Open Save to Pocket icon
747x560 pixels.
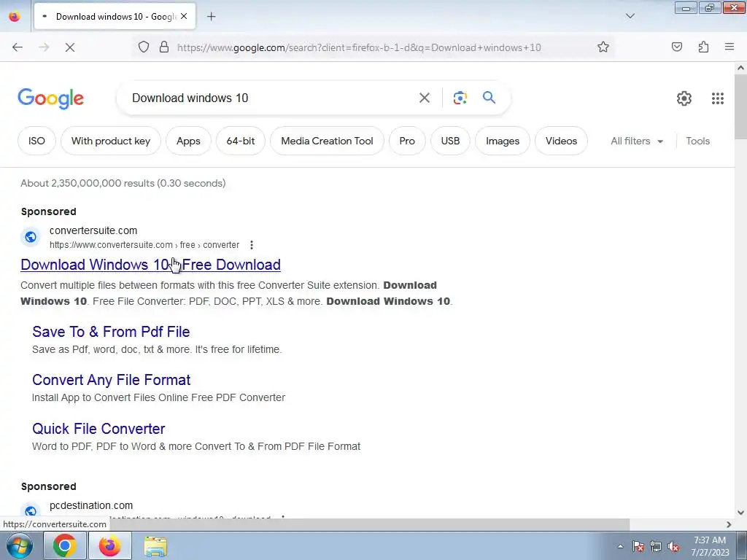pyautogui.click(x=676, y=47)
